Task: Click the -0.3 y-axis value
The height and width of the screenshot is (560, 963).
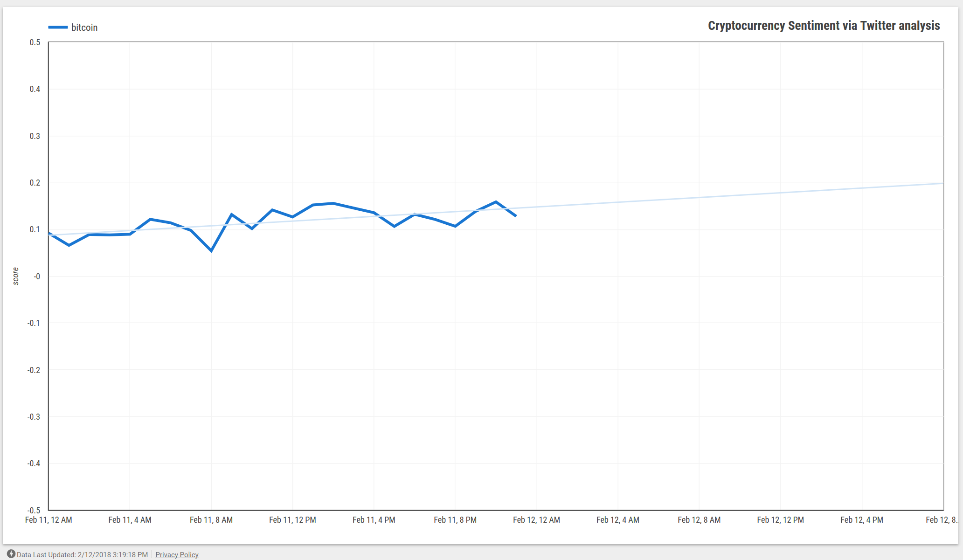Action: (x=34, y=417)
